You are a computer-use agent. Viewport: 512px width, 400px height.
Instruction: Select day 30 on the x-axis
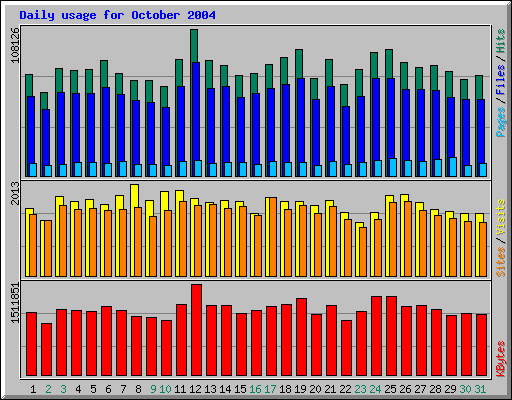click(465, 389)
